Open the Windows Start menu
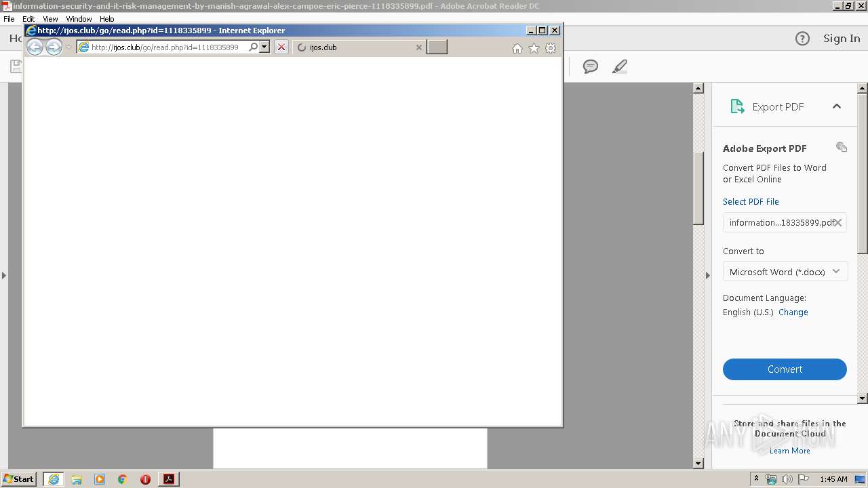 coord(19,479)
